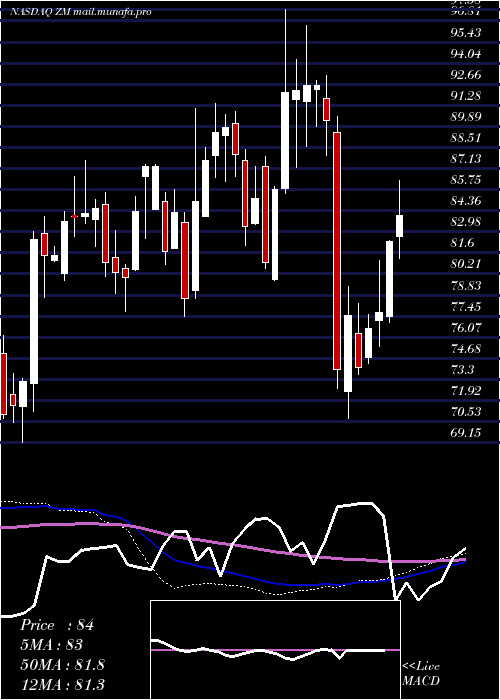500x700 pixels.
Task: Click the 70.53 price label
Action: pyautogui.click(x=467, y=411)
